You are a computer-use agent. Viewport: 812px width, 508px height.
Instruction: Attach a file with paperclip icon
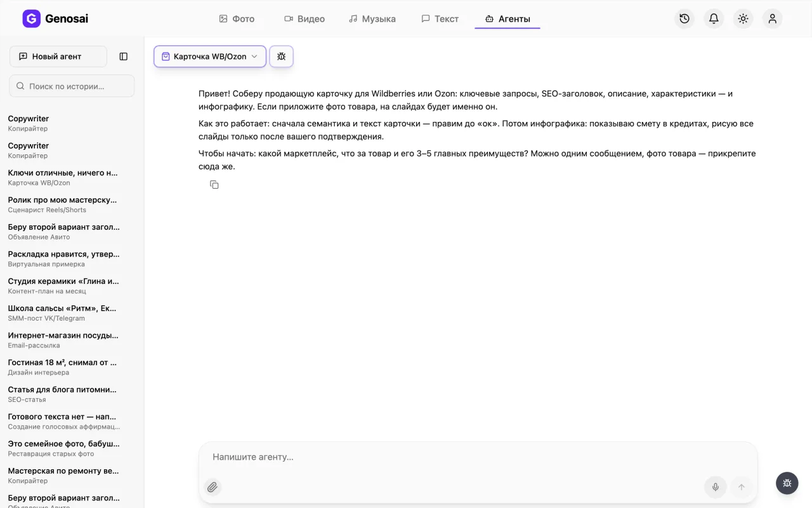(213, 487)
